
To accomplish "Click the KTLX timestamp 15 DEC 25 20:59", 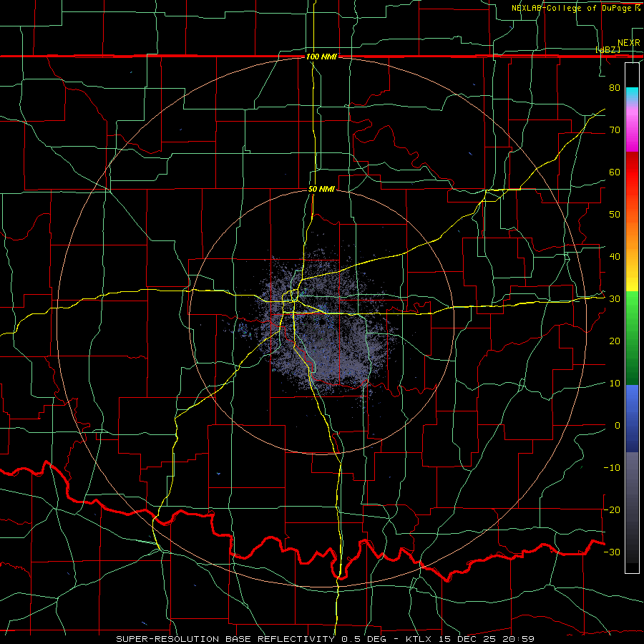I will click(x=470, y=639).
